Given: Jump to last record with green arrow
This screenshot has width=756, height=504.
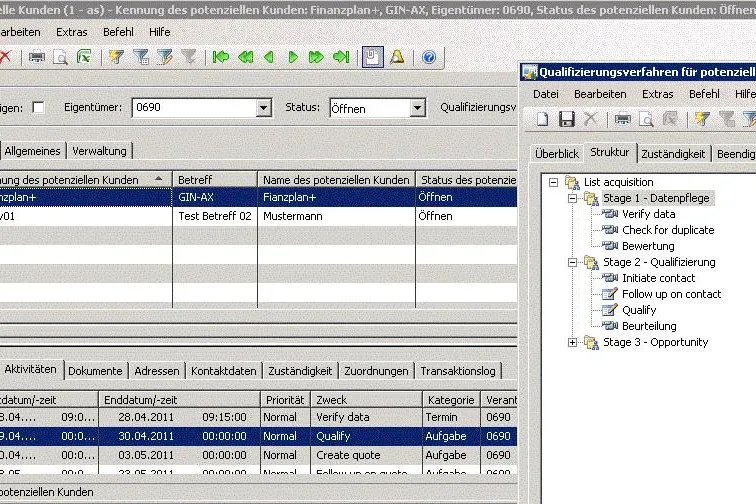Looking at the screenshot, I should (341, 57).
